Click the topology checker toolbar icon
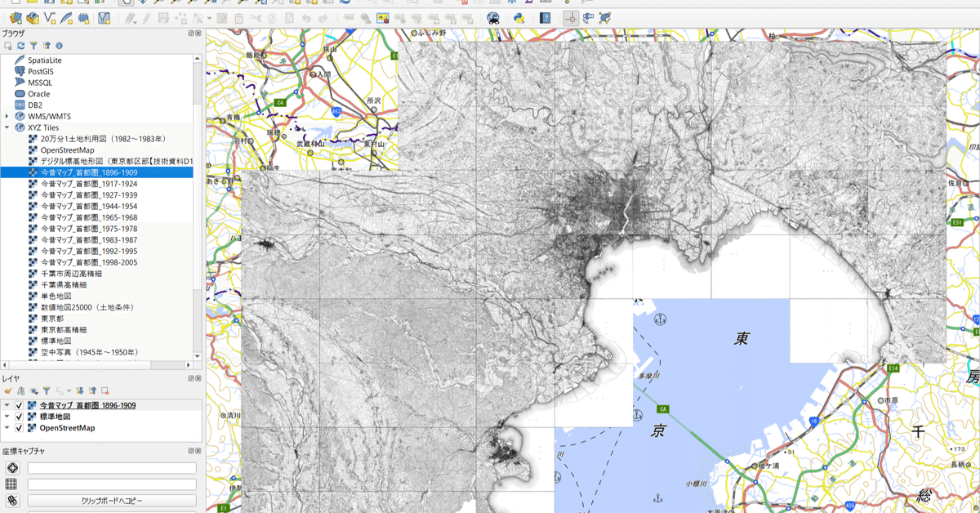Image resolution: width=980 pixels, height=513 pixels. (604, 18)
